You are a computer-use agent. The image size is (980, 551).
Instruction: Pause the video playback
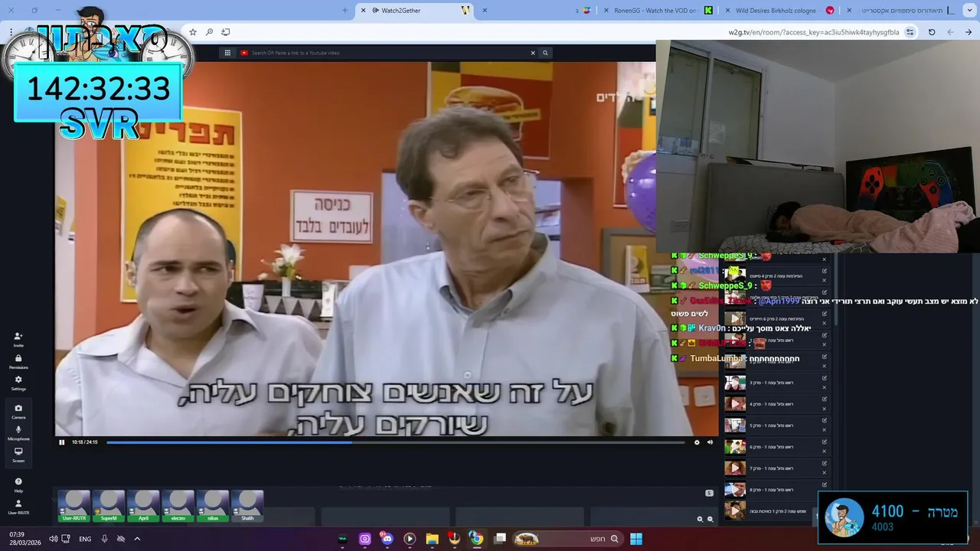[x=62, y=442]
